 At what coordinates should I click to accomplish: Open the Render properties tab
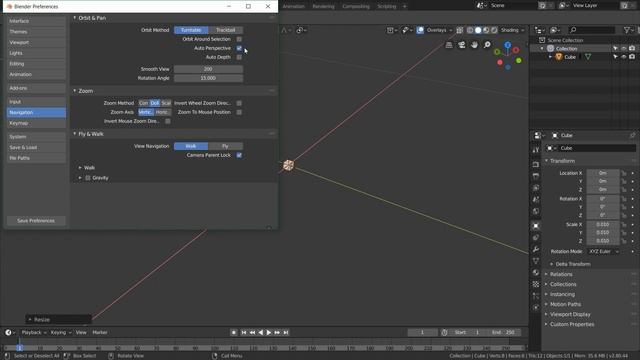point(536,164)
